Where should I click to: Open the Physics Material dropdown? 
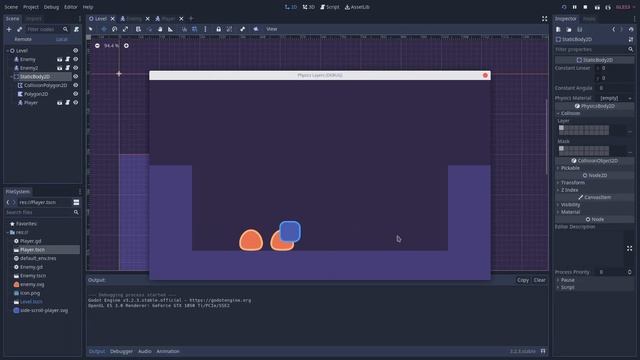tap(616, 98)
